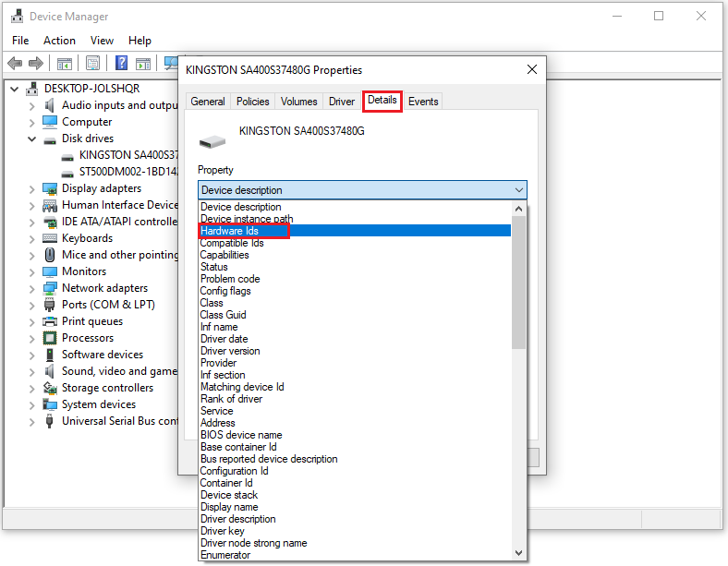Click the Storage controllers icon
728x566 pixels.
coord(50,388)
